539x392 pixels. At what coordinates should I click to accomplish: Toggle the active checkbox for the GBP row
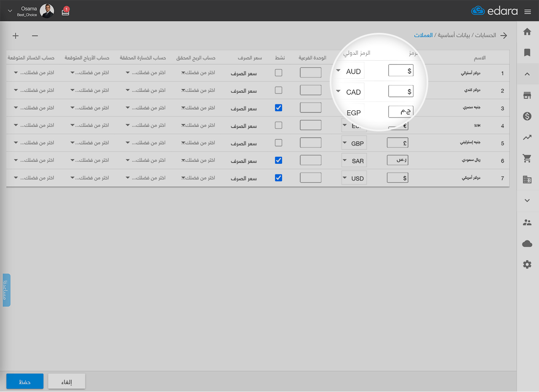[278, 143]
